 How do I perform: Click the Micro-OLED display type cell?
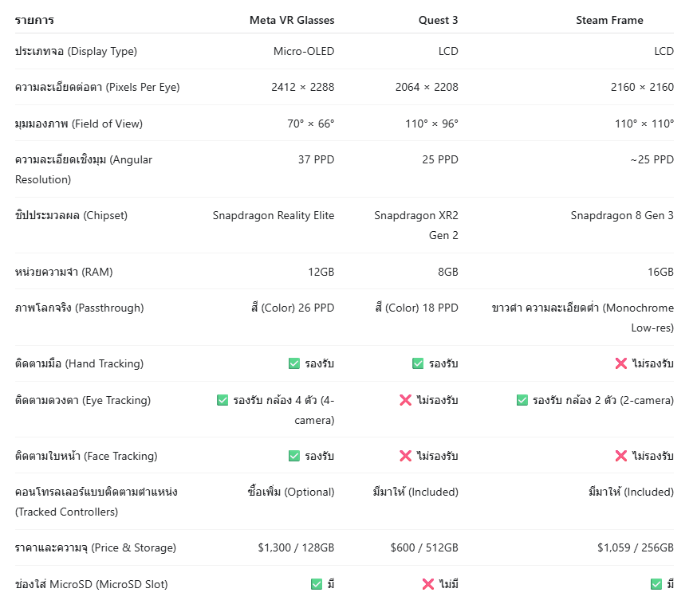304,51
